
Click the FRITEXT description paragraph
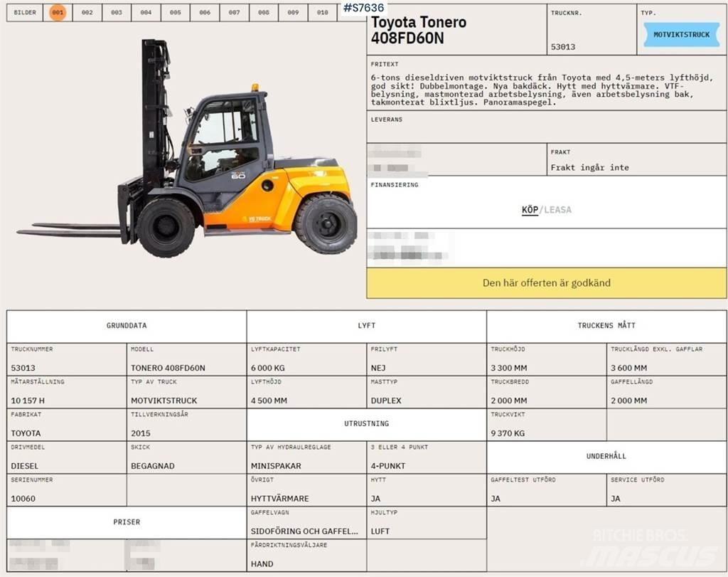pyautogui.click(x=541, y=90)
